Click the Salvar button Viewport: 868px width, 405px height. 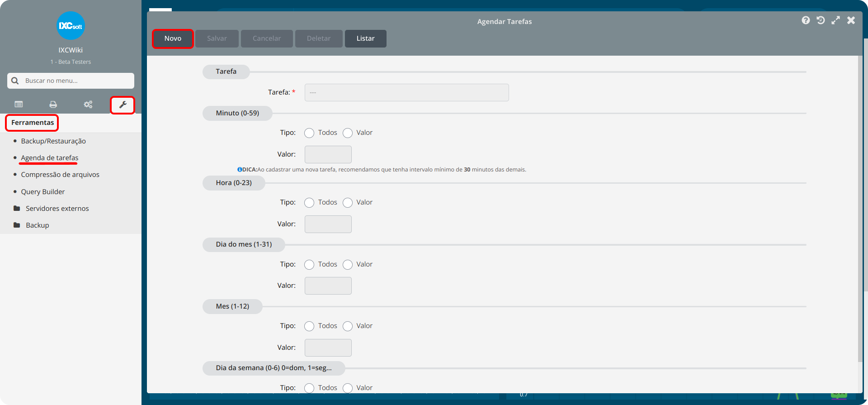pos(217,38)
